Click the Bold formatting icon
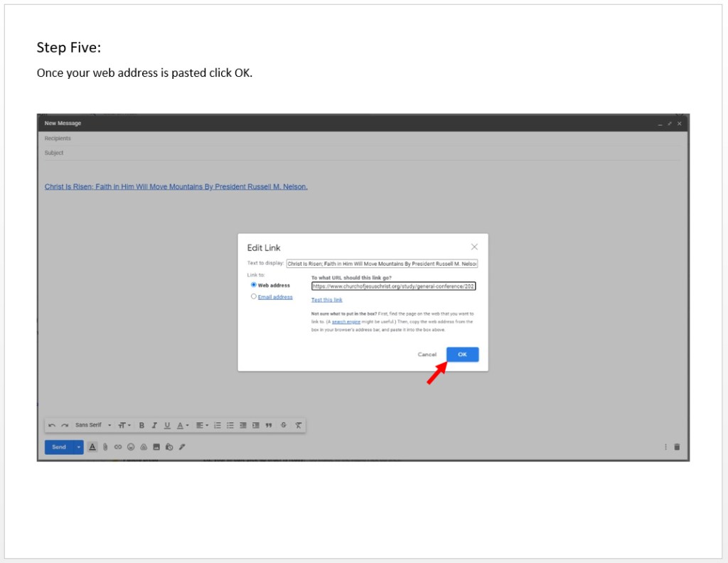 (141, 425)
